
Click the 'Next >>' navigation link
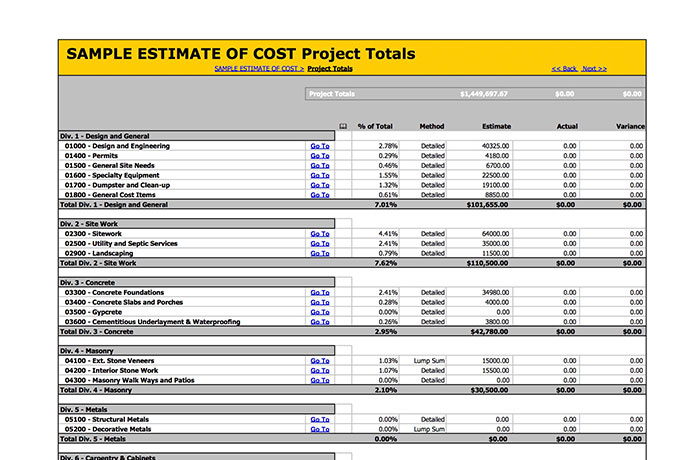pyautogui.click(x=594, y=69)
